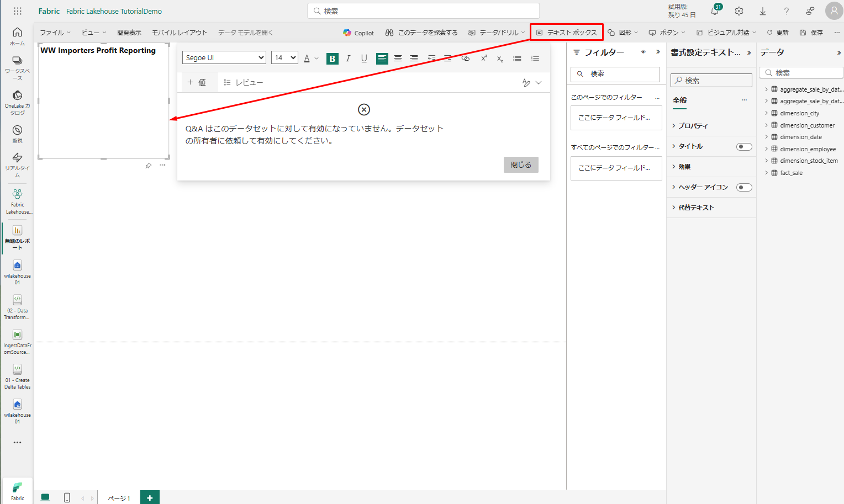844x504 pixels.
Task: Open more options under the text box visual
Action: (x=162, y=165)
